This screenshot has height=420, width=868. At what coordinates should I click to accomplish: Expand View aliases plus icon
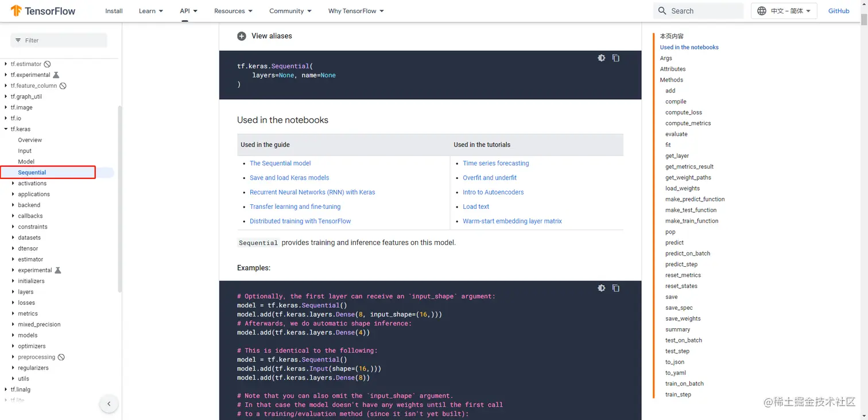tap(242, 36)
